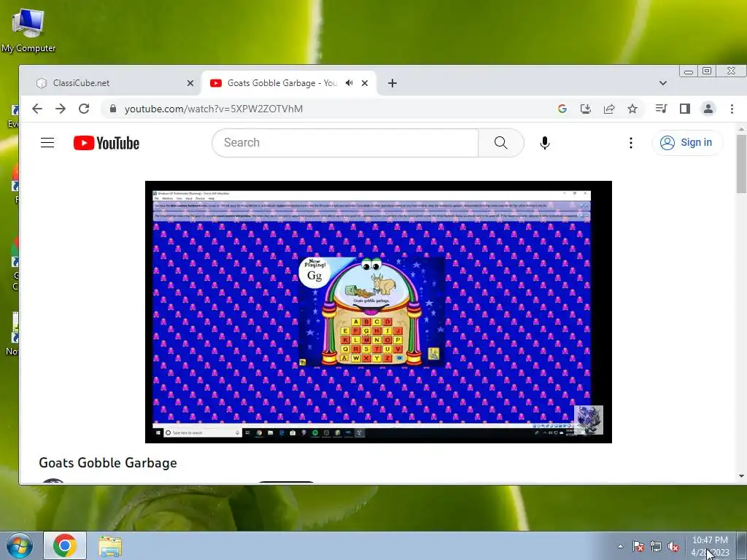The image size is (747, 560).
Task: Mute the Goats Gobble Garbage tab audio
Action: pyautogui.click(x=349, y=83)
